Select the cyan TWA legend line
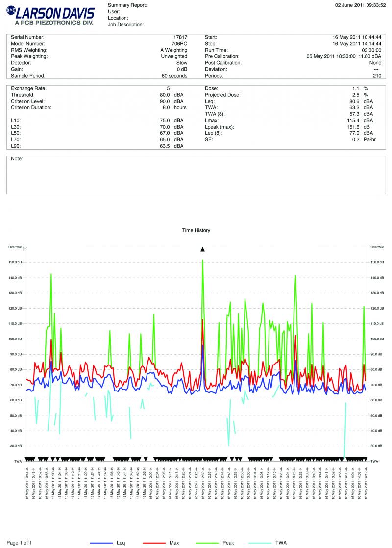392x548 pixels. click(x=261, y=543)
